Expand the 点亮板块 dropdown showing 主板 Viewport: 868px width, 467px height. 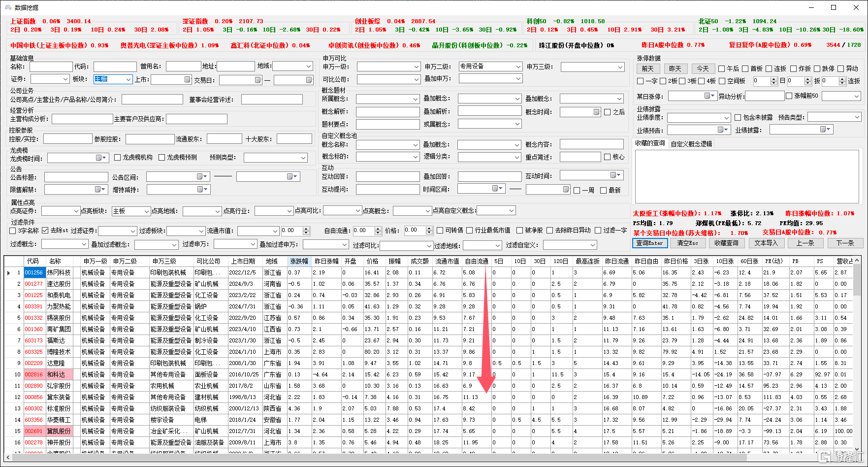point(146,211)
